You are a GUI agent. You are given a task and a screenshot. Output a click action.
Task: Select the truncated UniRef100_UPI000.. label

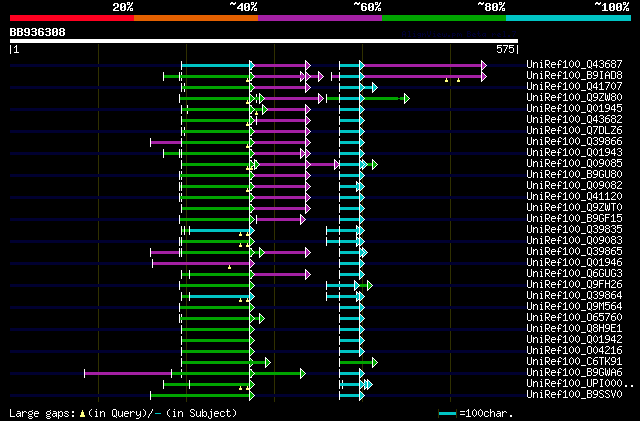[580, 384]
